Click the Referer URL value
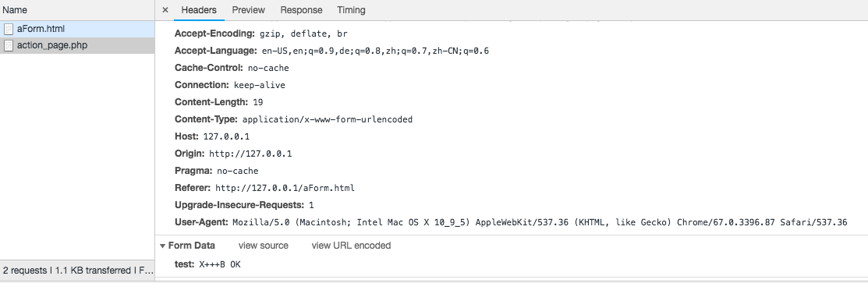Screen dimensions: 868x283 click(285, 188)
